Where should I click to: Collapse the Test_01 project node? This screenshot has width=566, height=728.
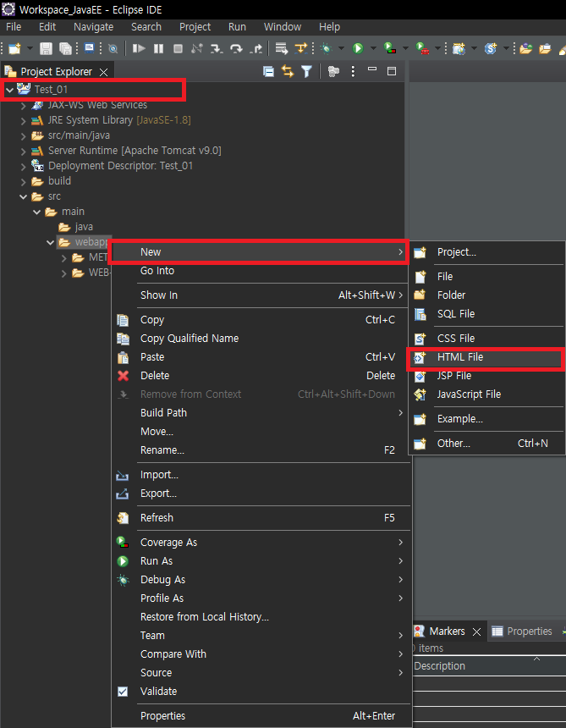pos(10,90)
